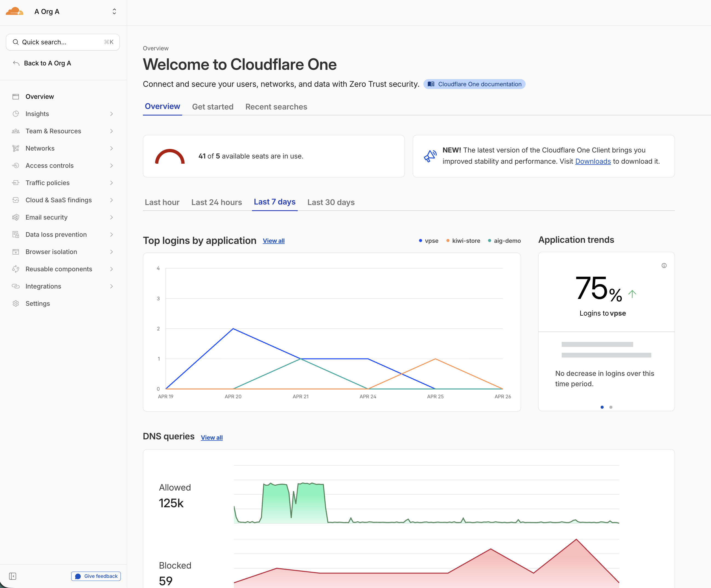Open the Settings sidebar label
This screenshot has height=588, width=711.
click(x=38, y=304)
